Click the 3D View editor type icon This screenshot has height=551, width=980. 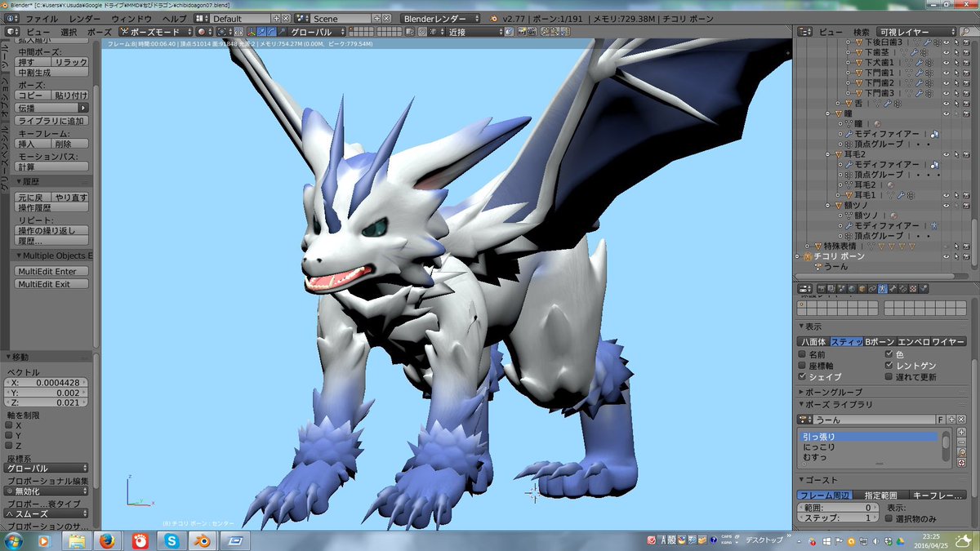(x=11, y=32)
